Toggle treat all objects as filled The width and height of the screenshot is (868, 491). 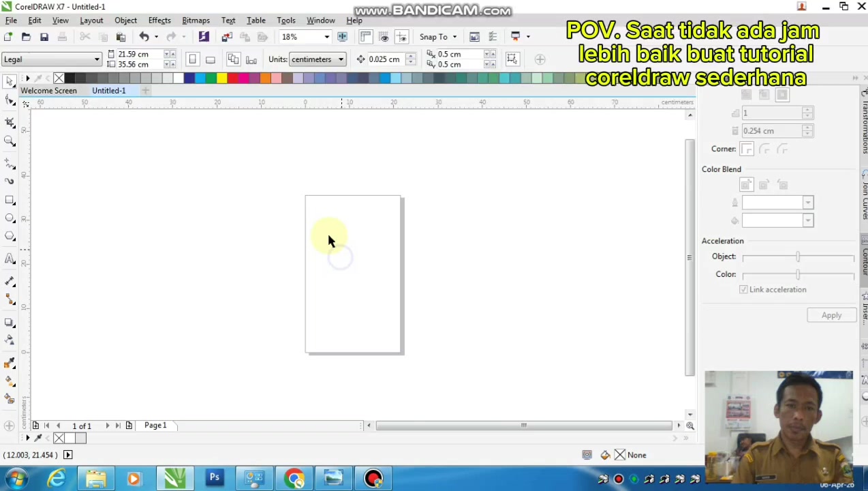pyautogui.click(x=512, y=59)
